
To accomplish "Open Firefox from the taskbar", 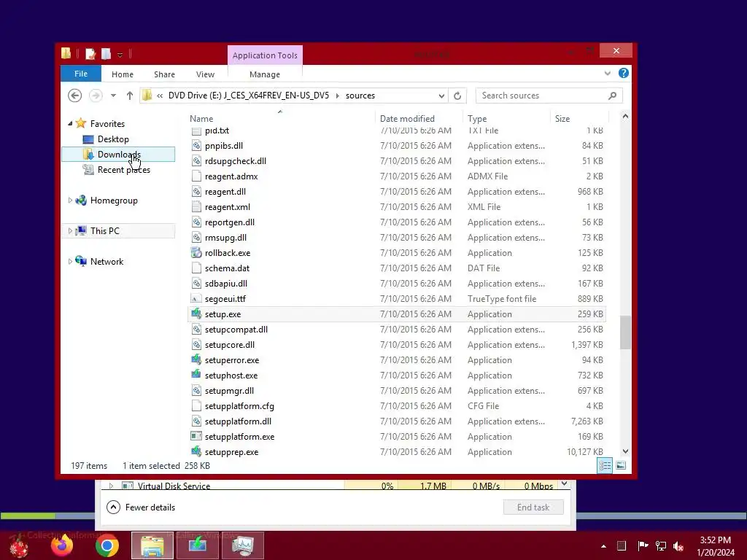I will 62,545.
